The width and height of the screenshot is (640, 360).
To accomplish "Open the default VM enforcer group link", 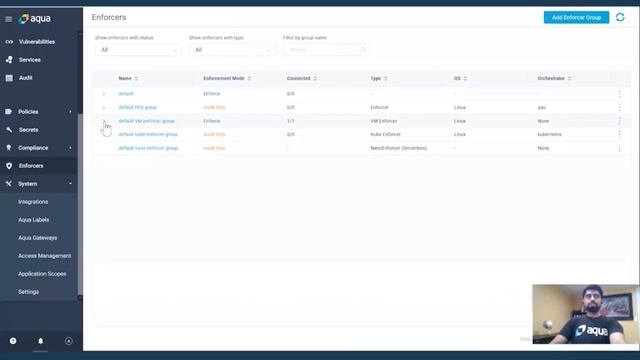I will coord(147,121).
